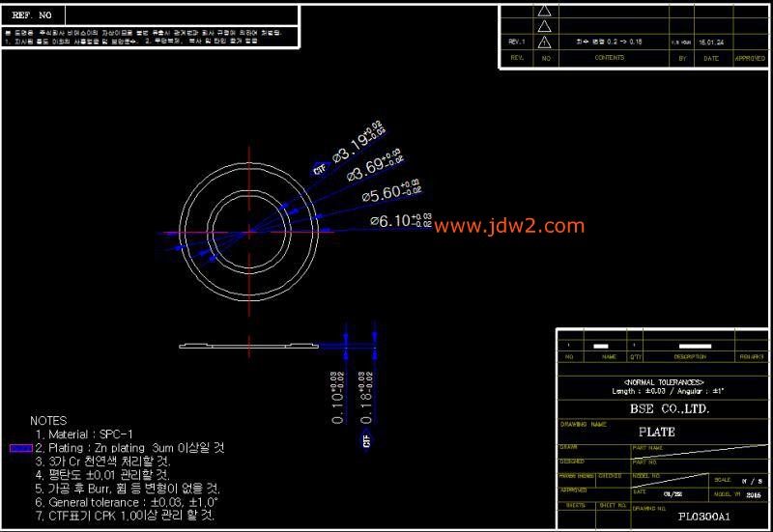Click the 0.10 thickness dimension text
This screenshot has width=773, height=532.
(x=338, y=398)
